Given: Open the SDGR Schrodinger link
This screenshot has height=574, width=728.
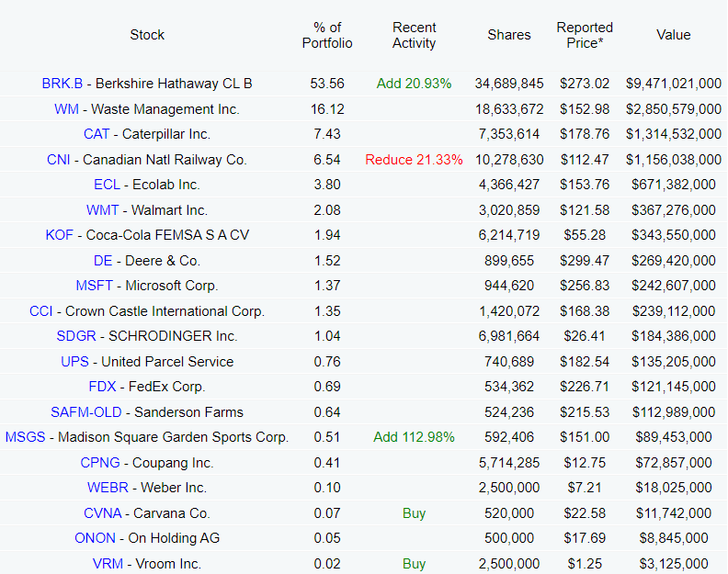Looking at the screenshot, I should [x=76, y=336].
